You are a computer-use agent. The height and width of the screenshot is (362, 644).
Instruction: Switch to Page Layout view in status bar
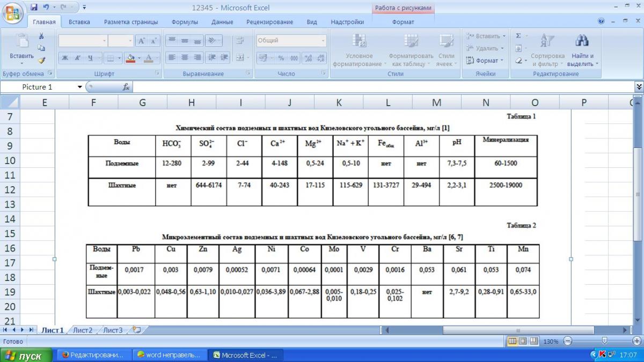click(523, 341)
